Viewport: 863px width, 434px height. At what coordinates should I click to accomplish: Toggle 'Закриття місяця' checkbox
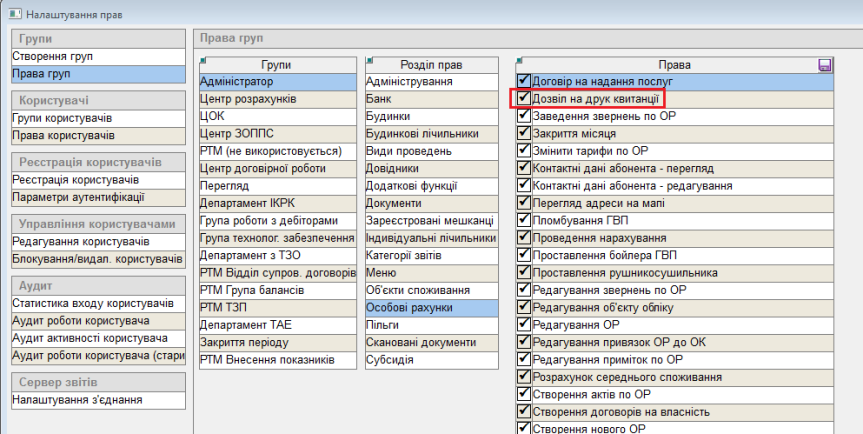(524, 133)
